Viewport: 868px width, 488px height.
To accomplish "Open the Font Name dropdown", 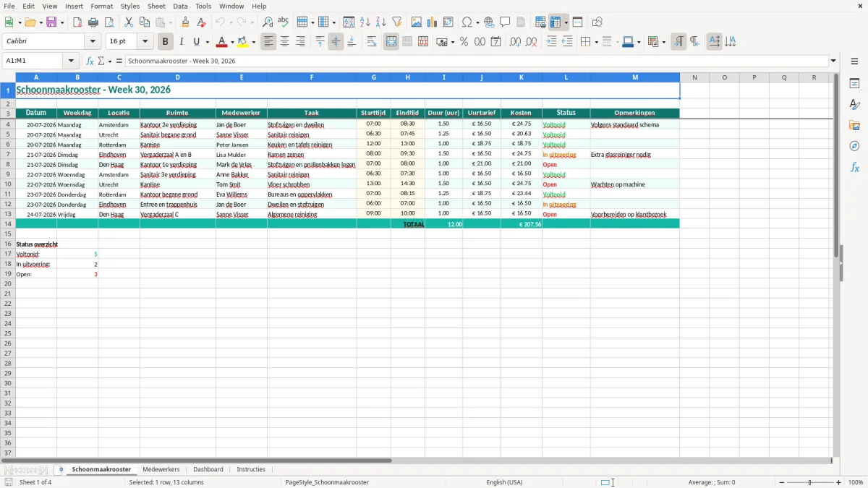I will pos(92,42).
